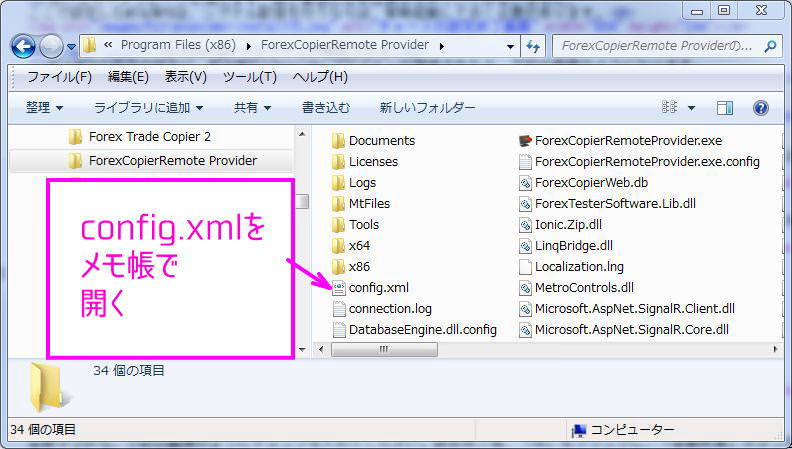Select the x64 folder

pos(351,246)
